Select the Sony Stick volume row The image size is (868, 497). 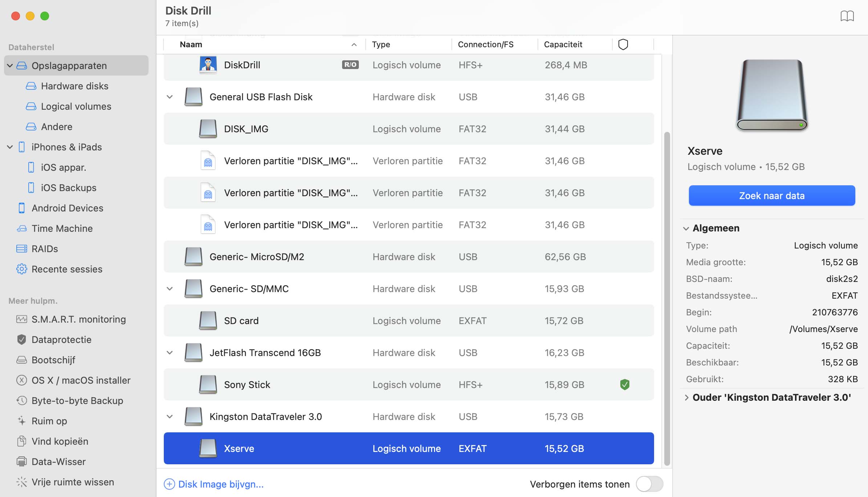(409, 385)
